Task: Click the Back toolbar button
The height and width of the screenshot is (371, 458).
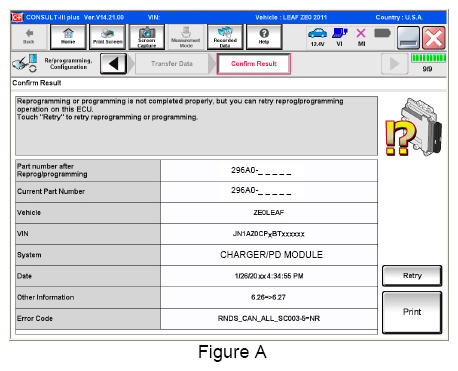Action: [x=29, y=37]
